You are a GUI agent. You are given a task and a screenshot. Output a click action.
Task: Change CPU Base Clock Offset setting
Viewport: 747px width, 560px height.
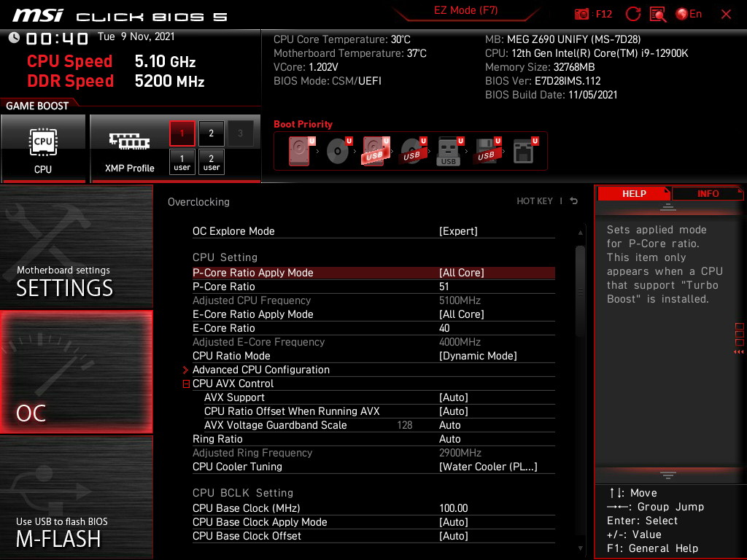(x=454, y=536)
